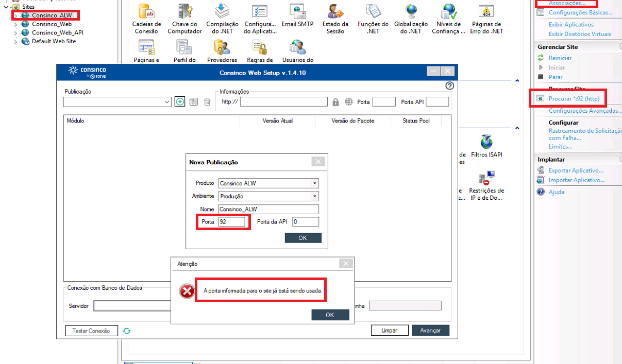Open Usuários do .NET feature icon
Image resolution: width=622 pixels, height=364 pixels.
pyautogui.click(x=297, y=47)
